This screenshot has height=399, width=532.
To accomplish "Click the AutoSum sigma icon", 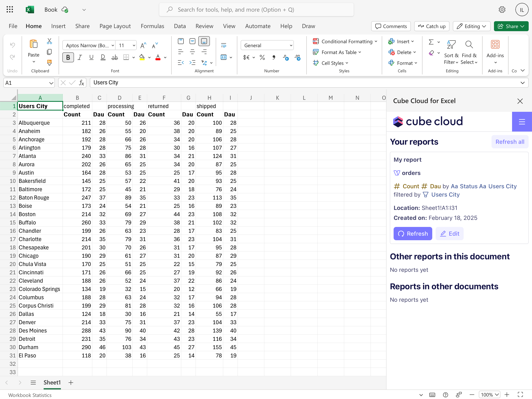I will [431, 42].
